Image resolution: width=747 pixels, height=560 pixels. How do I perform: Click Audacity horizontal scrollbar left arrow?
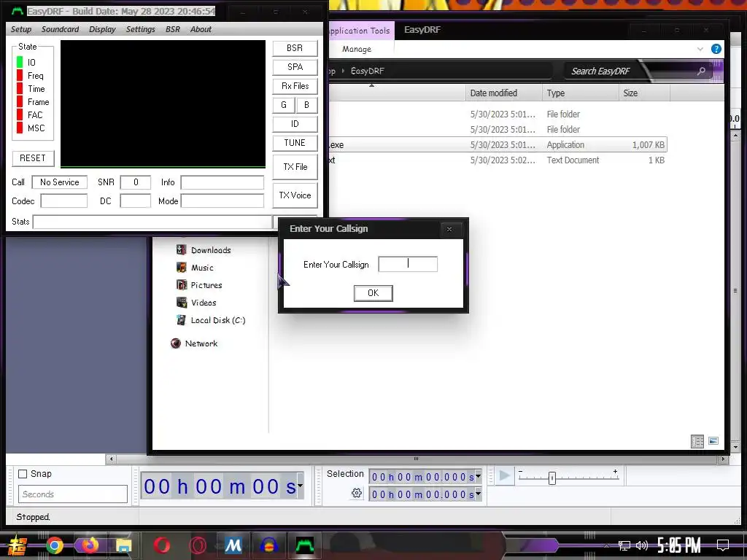111,459
